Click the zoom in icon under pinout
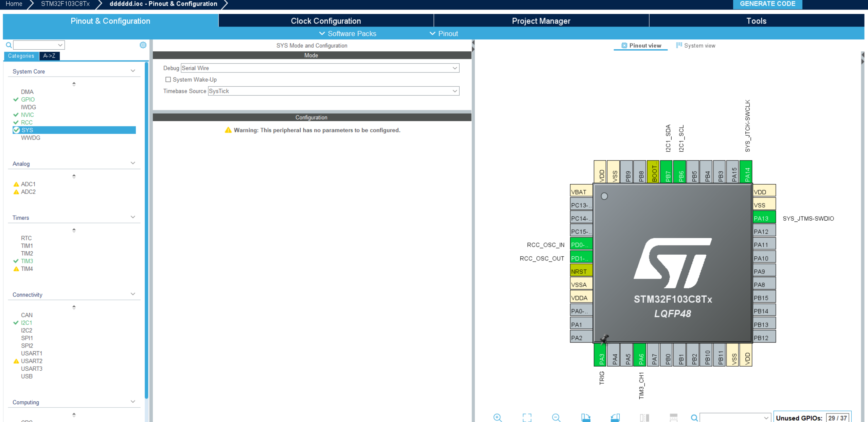 click(497, 418)
